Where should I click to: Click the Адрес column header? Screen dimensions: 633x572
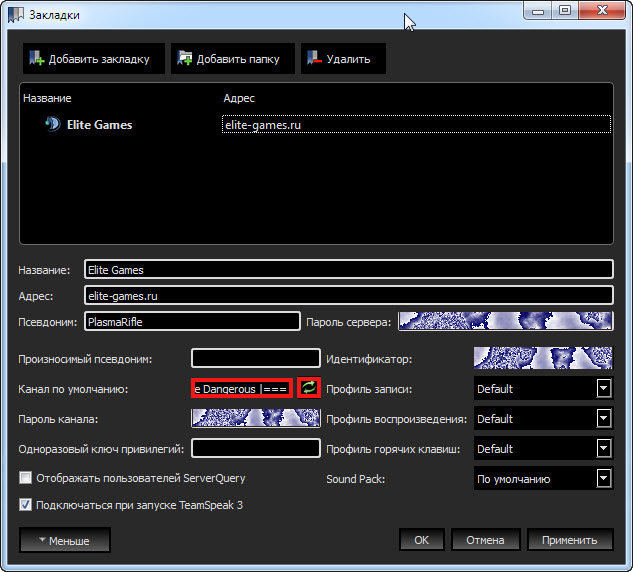coord(239,99)
